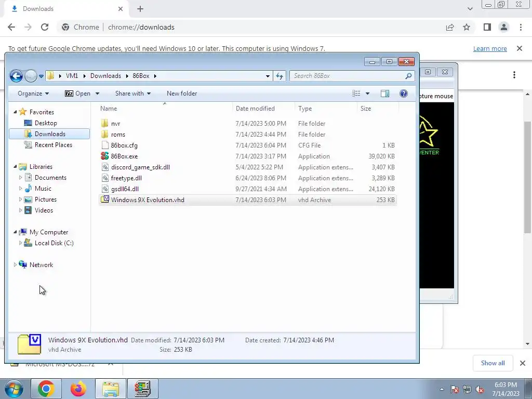Viewport: 532px width, 399px height.
Task: Click Learn more link in Chrome infobar
Action: [x=490, y=48]
